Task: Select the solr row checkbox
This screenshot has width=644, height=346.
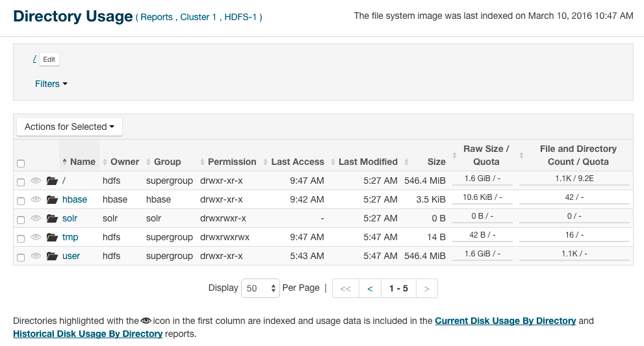Action: 21,220
